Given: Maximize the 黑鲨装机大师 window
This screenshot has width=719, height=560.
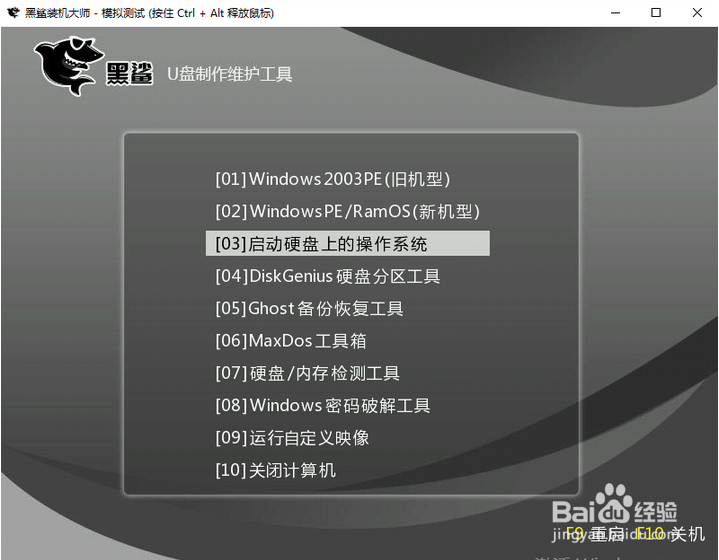Looking at the screenshot, I should tap(656, 13).
